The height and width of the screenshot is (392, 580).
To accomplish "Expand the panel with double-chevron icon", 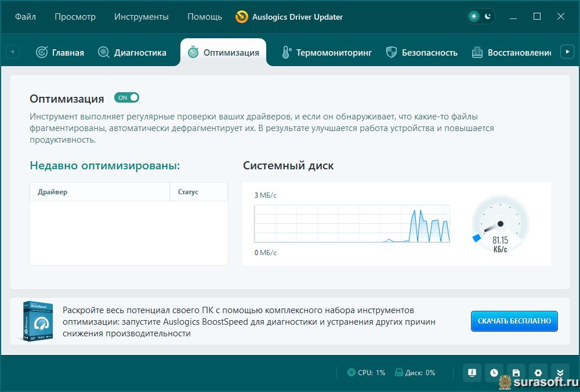I will click(x=560, y=373).
